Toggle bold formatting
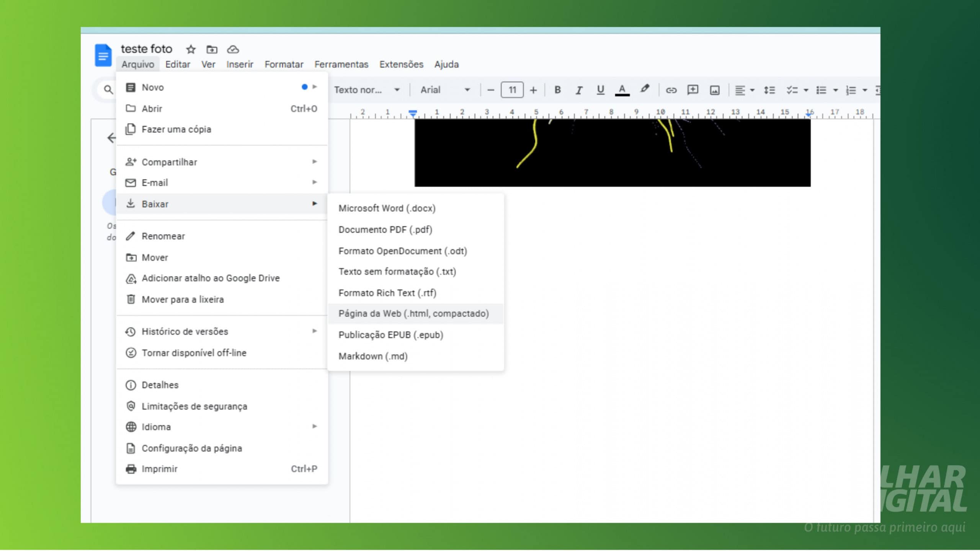Viewport: 980px width, 551px height. [x=557, y=90]
